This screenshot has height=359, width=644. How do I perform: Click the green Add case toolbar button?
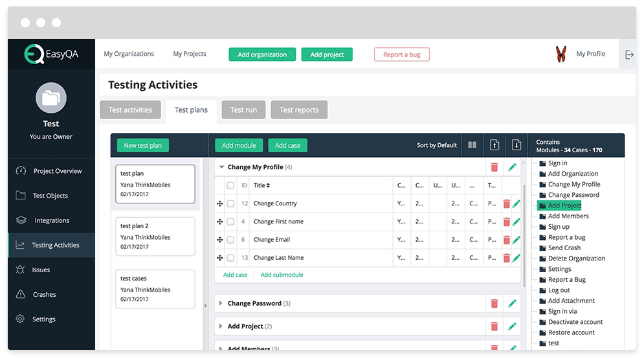pyautogui.click(x=287, y=145)
